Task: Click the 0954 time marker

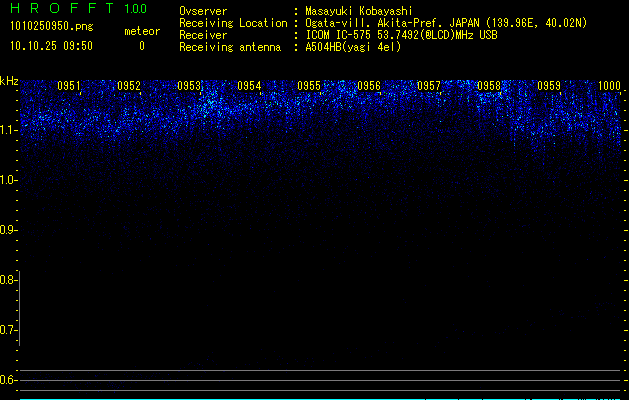Action: point(249,86)
